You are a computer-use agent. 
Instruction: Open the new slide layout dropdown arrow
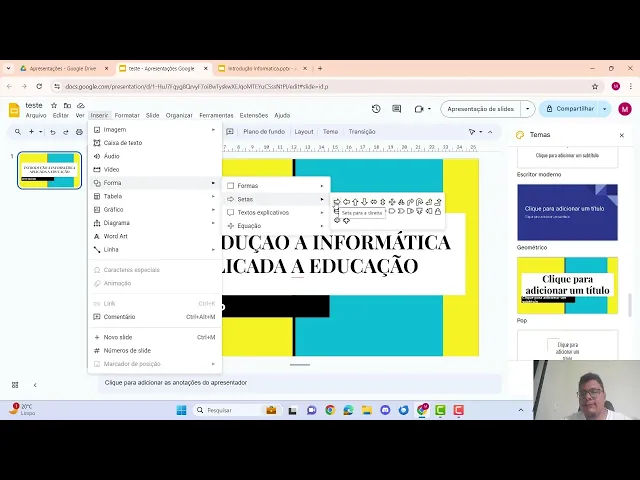pyautogui.click(x=40, y=132)
